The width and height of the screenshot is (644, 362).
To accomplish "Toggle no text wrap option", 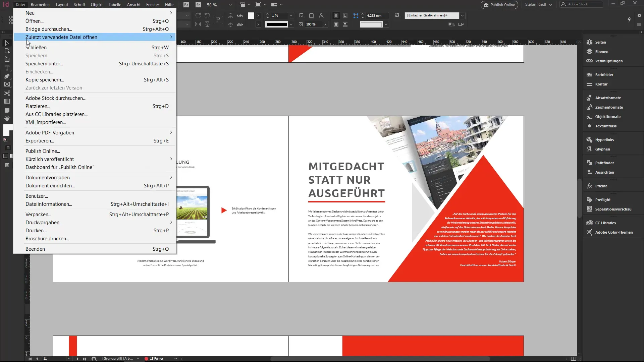I will pos(336,15).
